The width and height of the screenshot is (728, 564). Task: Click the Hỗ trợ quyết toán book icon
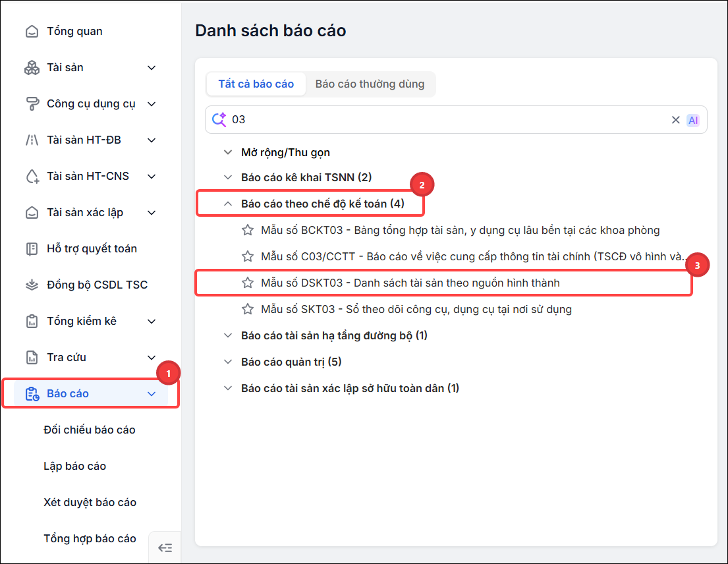32,249
